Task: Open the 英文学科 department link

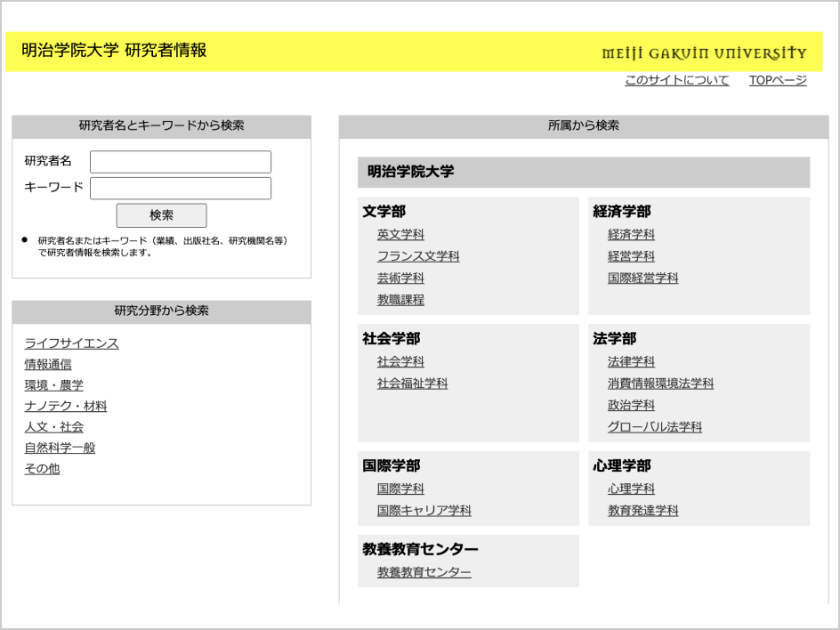Action: pyautogui.click(x=400, y=235)
